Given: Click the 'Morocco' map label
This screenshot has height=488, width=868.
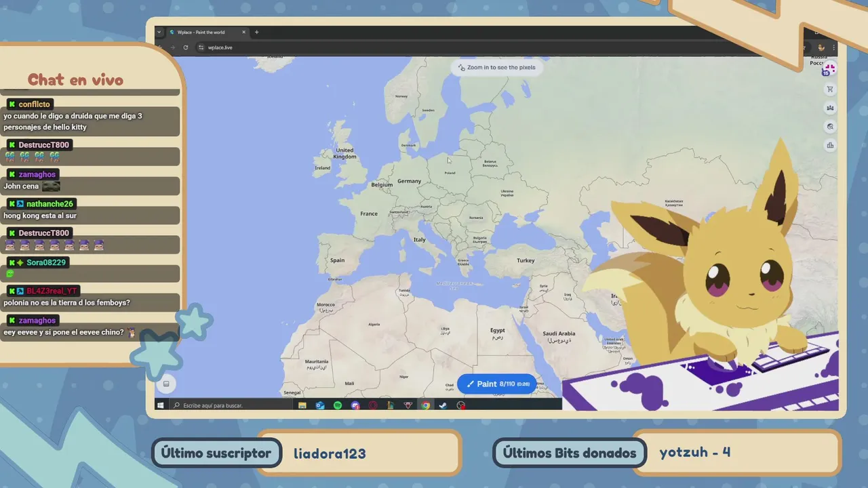Looking at the screenshot, I should 325,305.
